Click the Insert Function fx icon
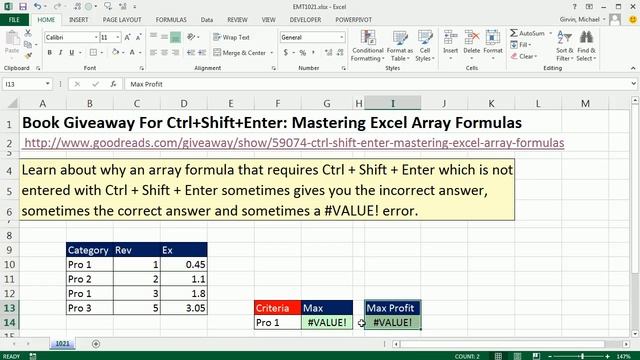640x360 pixels. (113, 84)
